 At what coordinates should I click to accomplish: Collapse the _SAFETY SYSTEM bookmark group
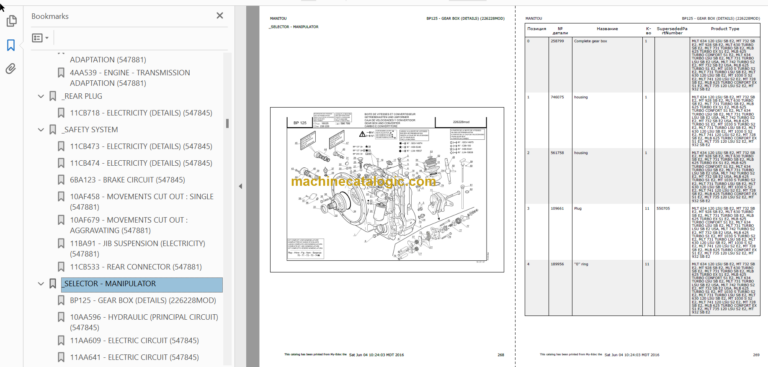coord(41,130)
